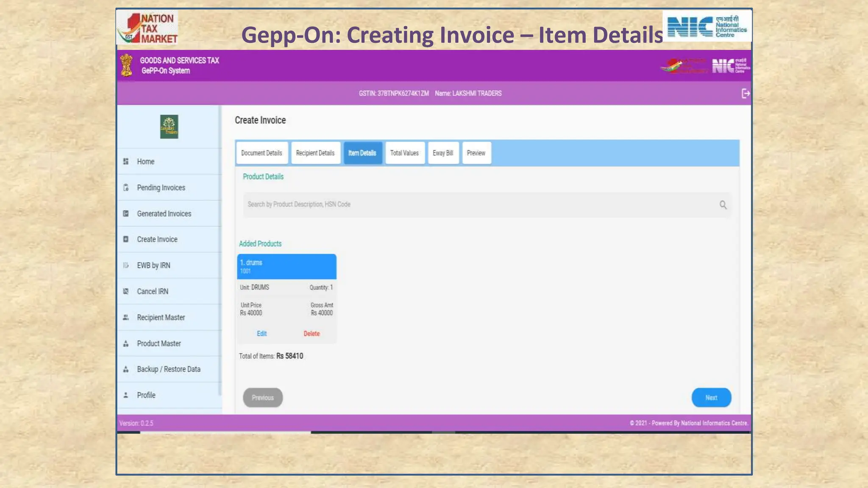Open Recipient Master in sidebar
The width and height of the screenshot is (868, 488).
169,317
